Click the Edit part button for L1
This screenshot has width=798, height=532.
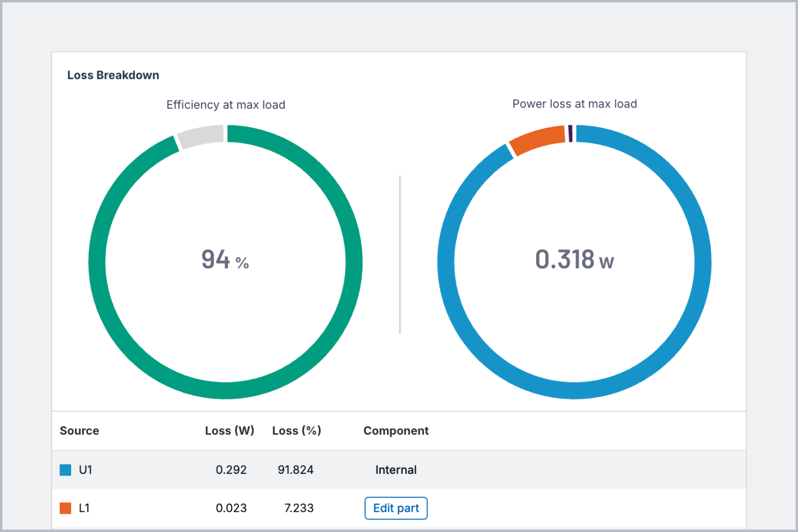click(x=395, y=508)
